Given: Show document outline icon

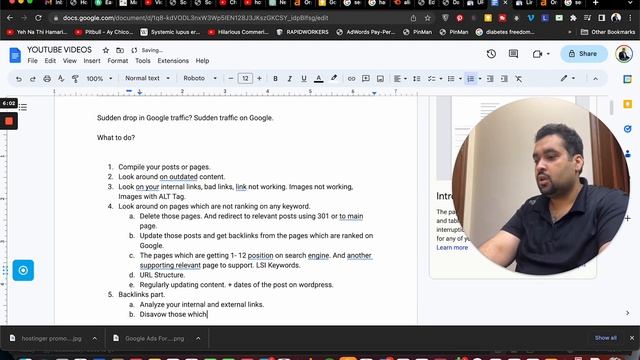Looking at the screenshot, I should click(x=23, y=107).
